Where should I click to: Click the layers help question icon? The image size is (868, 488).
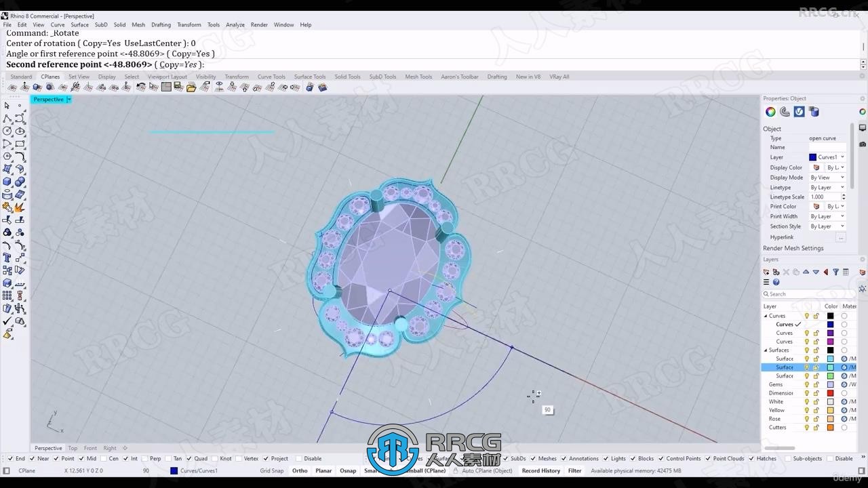pos(776,282)
